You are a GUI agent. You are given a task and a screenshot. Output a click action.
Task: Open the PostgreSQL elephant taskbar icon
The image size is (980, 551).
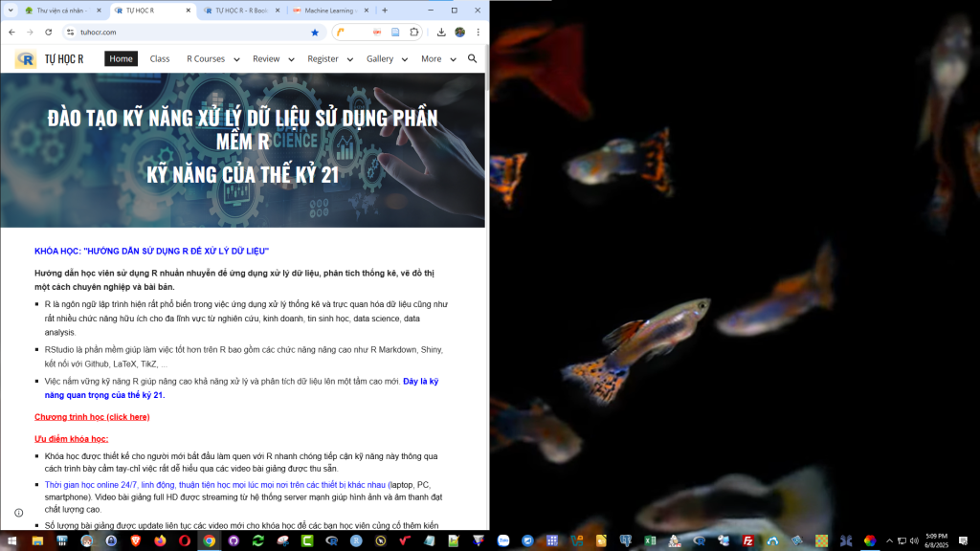pyautogui.click(x=626, y=541)
